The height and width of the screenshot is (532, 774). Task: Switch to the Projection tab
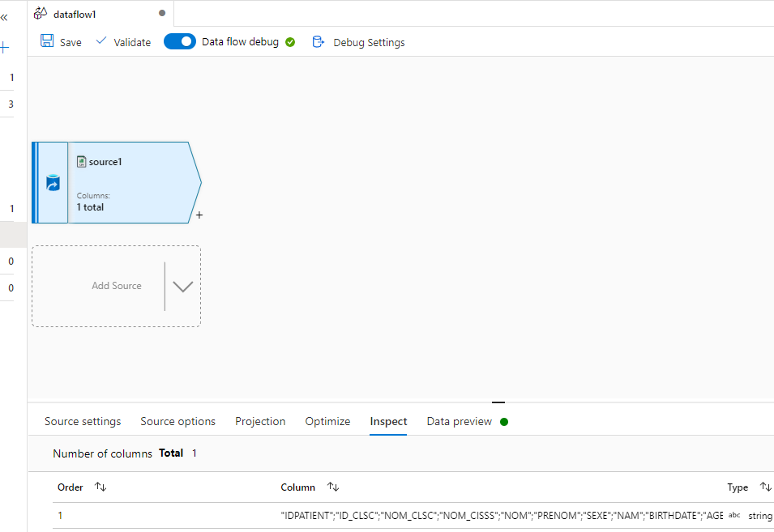260,421
